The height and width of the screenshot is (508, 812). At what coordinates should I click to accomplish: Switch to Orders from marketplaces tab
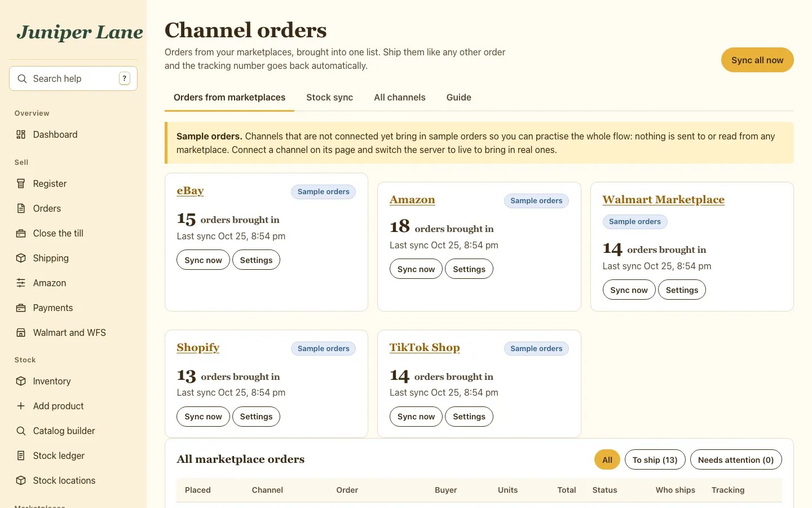(x=230, y=98)
